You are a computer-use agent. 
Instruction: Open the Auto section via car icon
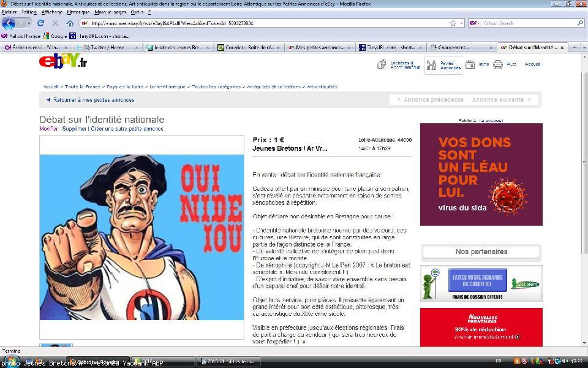coord(499,64)
